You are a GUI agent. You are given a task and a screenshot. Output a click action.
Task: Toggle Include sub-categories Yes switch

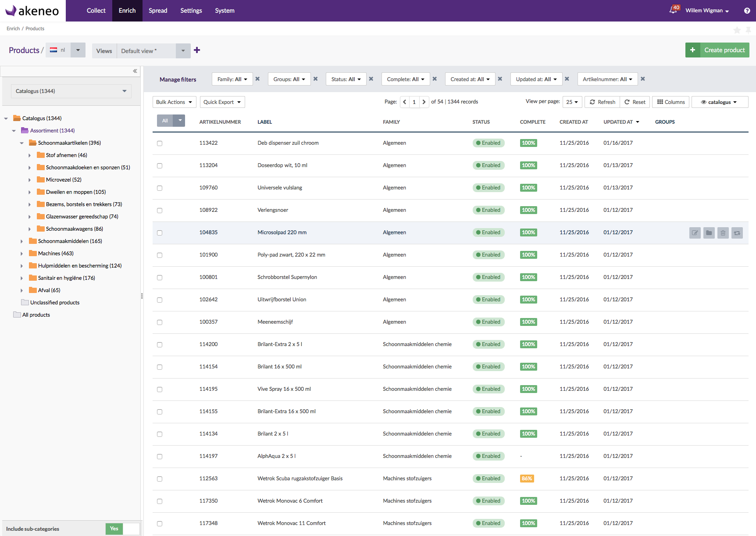click(122, 529)
